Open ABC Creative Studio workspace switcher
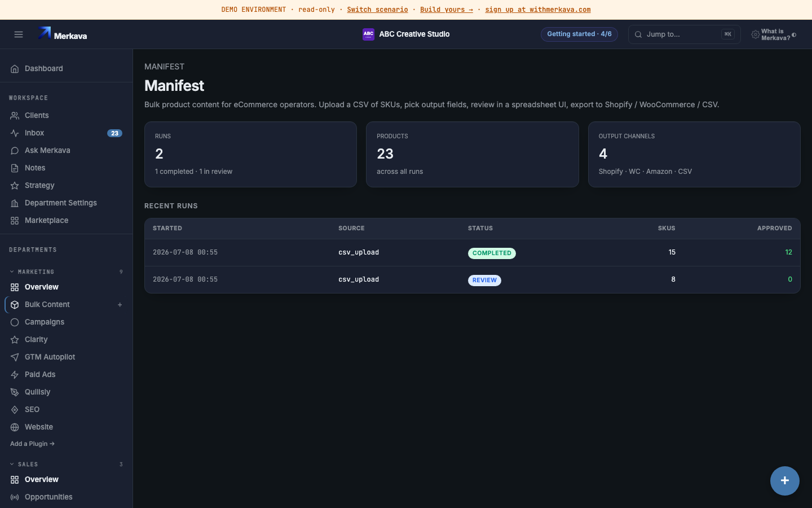The width and height of the screenshot is (812, 508). (406, 34)
